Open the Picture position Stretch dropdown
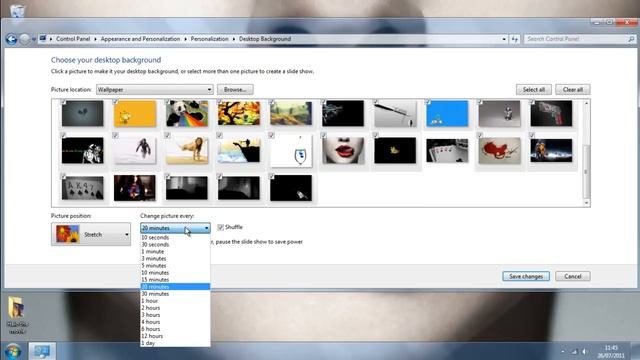The height and width of the screenshot is (360, 640). (x=91, y=234)
